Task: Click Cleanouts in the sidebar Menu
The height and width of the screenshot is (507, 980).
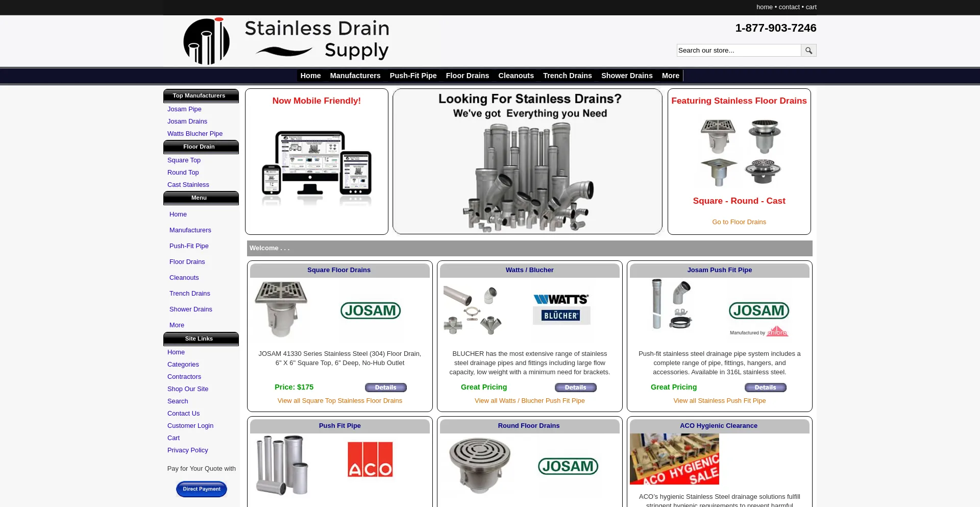Action: coord(184,278)
